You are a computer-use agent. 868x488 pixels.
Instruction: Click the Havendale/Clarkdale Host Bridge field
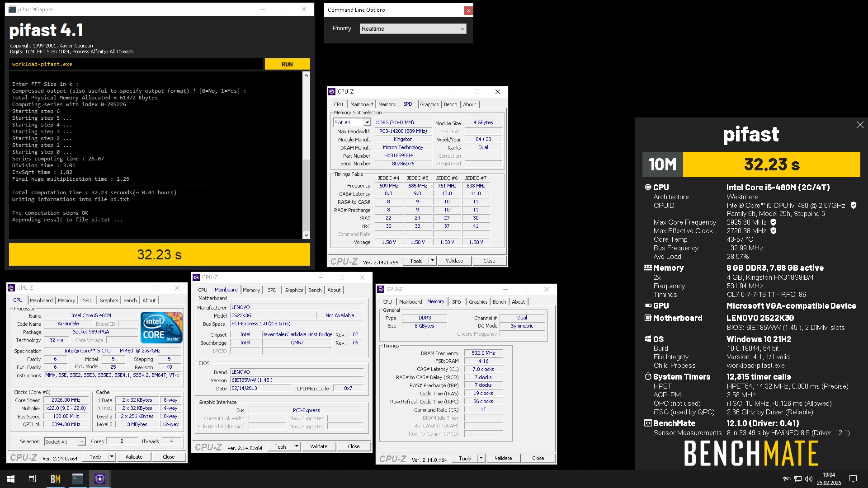click(297, 334)
